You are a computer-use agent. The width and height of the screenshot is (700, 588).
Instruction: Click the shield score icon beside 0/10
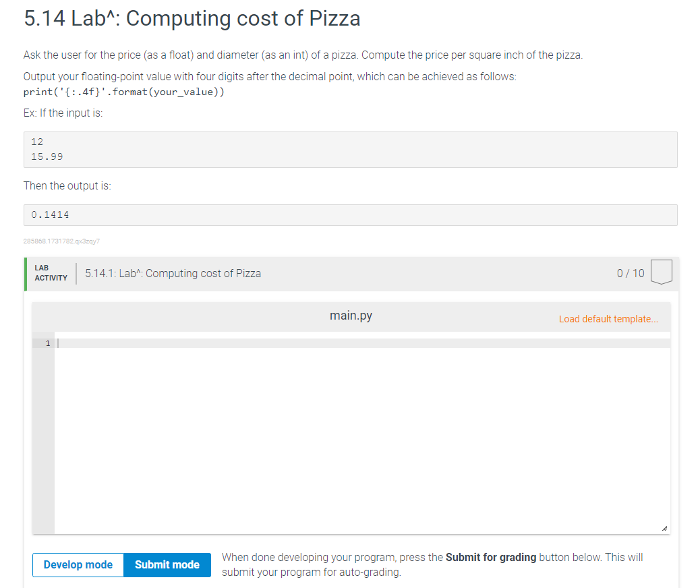coord(661,271)
